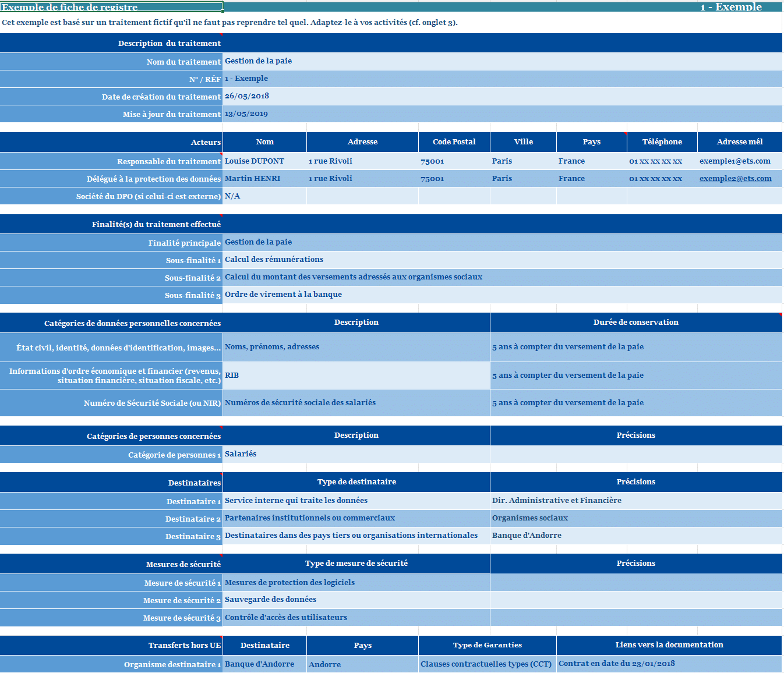784x673 pixels.
Task: Click the 'Code Postal' column header
Action: pyautogui.click(x=454, y=142)
